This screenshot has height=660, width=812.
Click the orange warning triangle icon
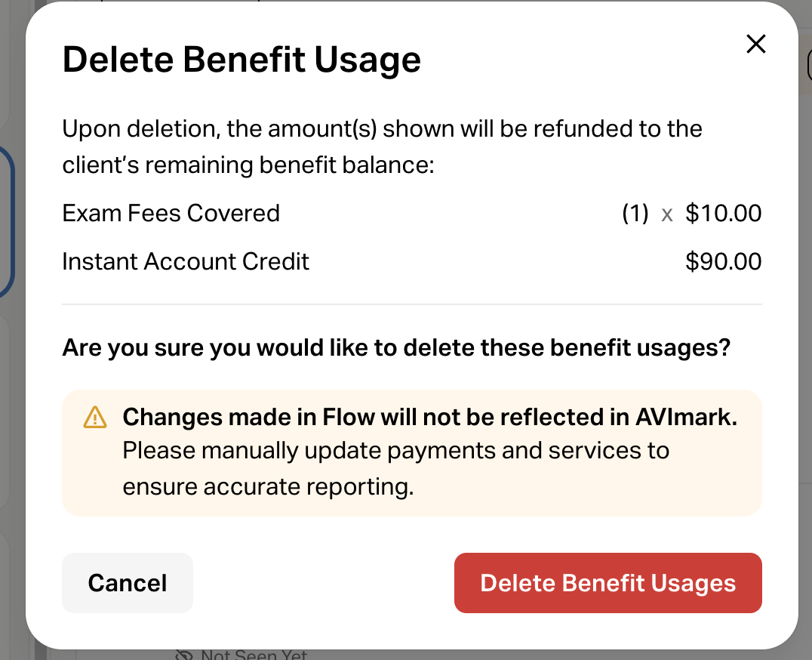[95, 418]
